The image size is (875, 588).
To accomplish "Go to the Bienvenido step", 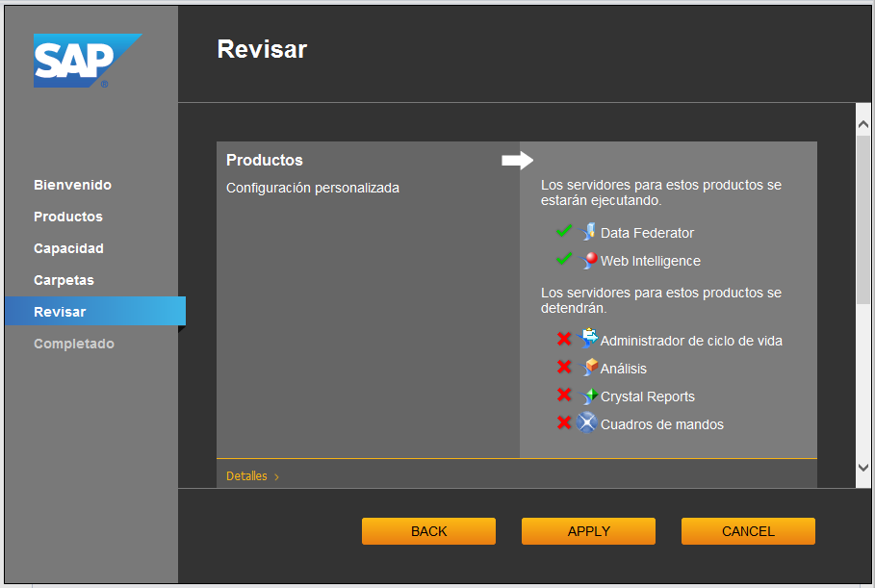I will coord(72,185).
